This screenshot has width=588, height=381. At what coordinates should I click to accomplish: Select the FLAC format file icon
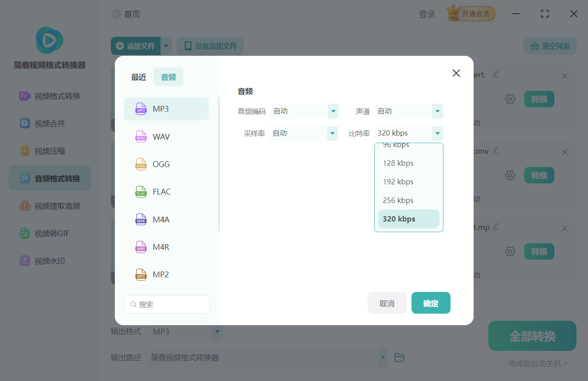tap(141, 192)
